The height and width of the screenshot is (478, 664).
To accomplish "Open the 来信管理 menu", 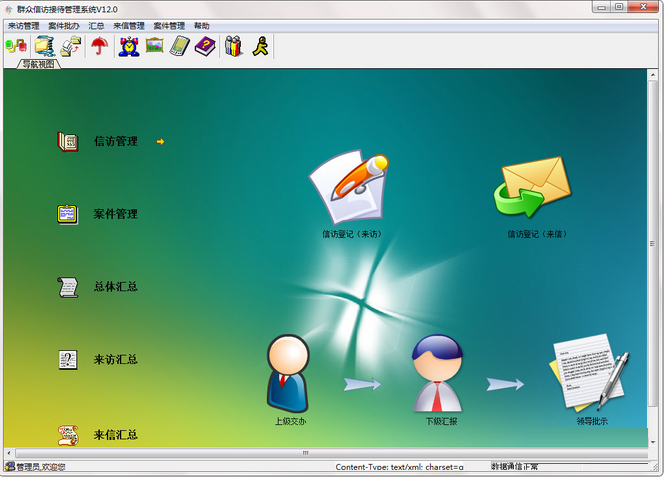I will coord(129,26).
